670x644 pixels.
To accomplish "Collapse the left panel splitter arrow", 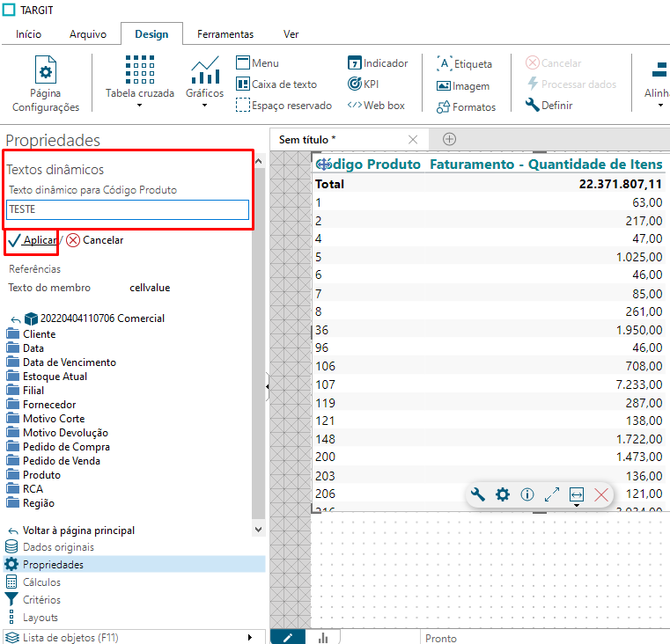I will click(x=268, y=386).
